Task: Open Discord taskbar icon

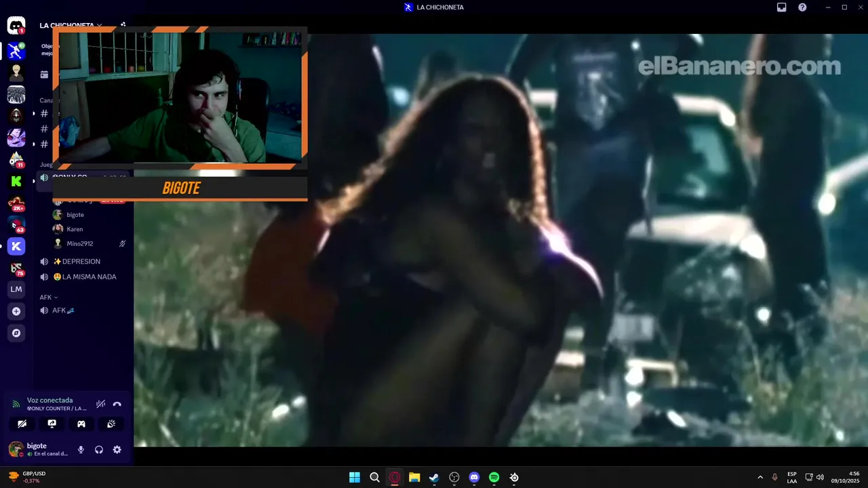Action: click(x=474, y=477)
